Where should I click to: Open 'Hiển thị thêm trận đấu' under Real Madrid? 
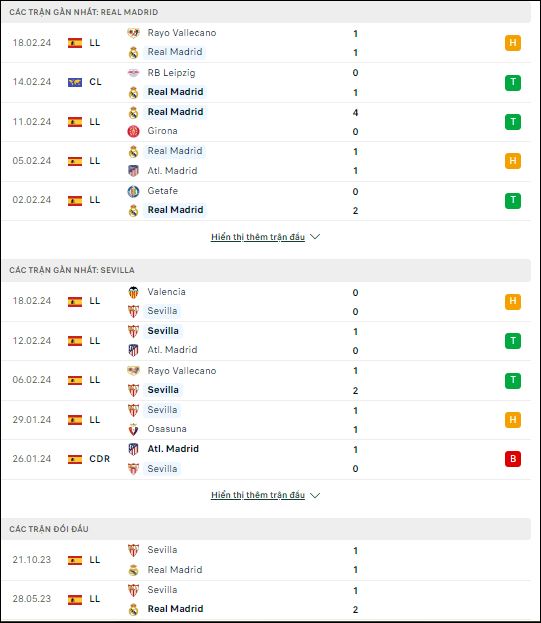pos(258,237)
